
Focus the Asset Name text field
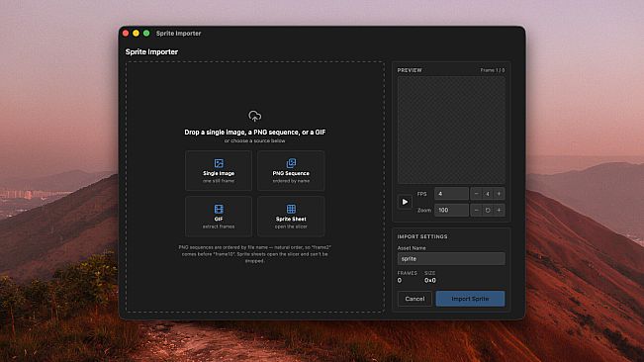tap(451, 259)
